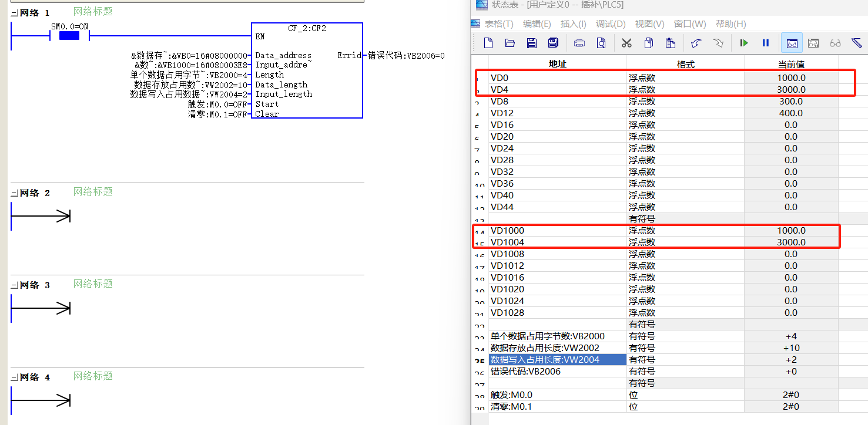Collapse 网络 2 in the ladder editor
Screen dimensions: 868x425
[x=14, y=193]
